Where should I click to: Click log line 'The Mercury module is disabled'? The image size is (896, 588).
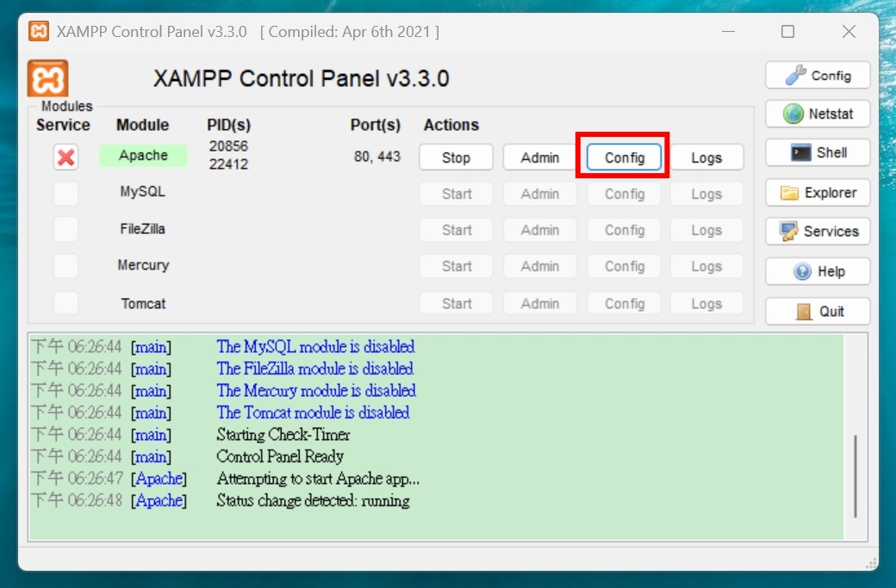coord(316,391)
